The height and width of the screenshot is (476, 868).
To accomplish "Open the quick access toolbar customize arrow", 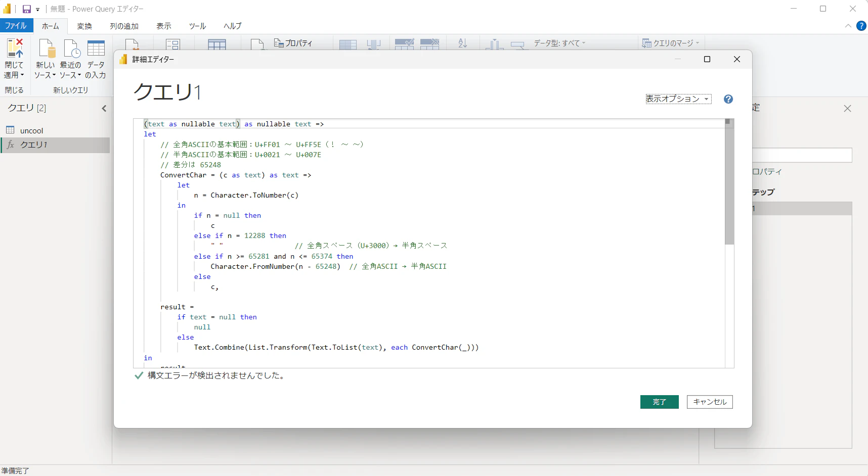I will coord(37,10).
